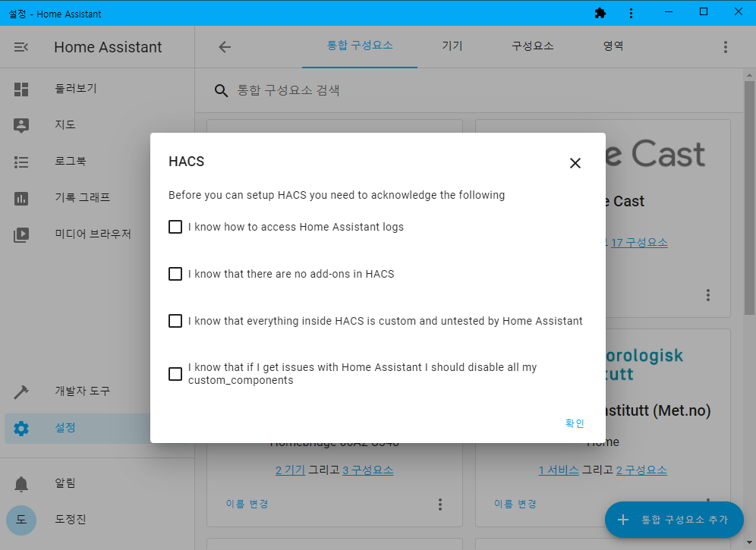The image size is (756, 550).
Task: Click 이름 변경 on the Met.no card
Action: coord(515,504)
